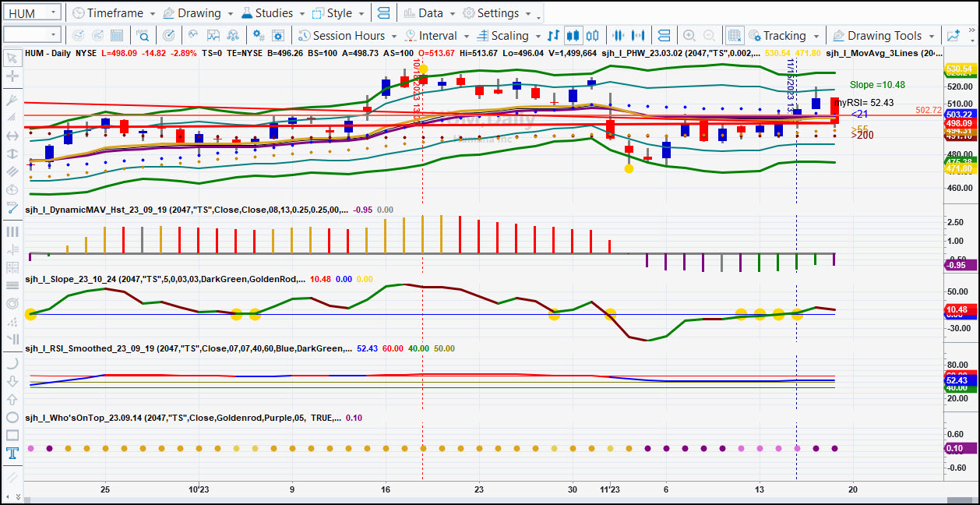Select the up arrow drawing tool
The height and width of the screenshot is (505, 980).
click(12, 399)
